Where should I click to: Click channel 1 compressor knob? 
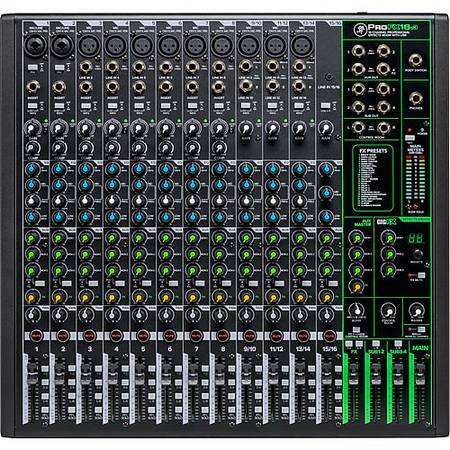(32, 148)
